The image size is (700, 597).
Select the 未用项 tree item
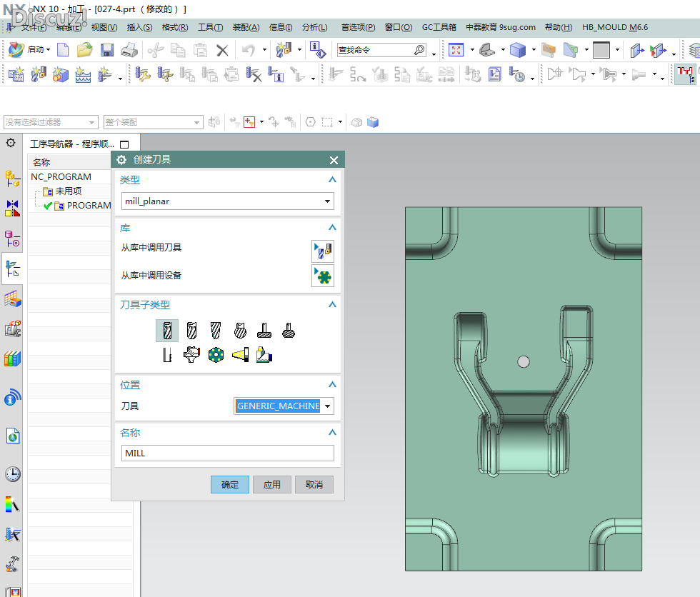(x=69, y=191)
